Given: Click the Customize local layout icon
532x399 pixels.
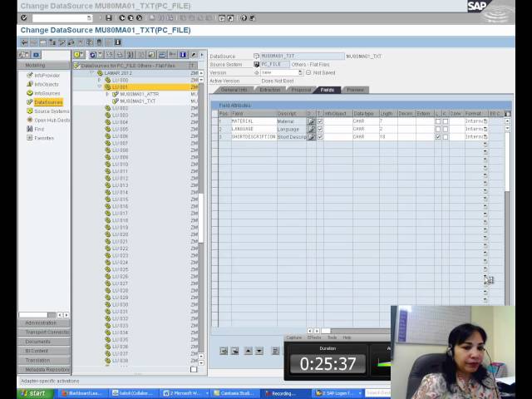Looking at the screenshot, I should click(253, 18).
